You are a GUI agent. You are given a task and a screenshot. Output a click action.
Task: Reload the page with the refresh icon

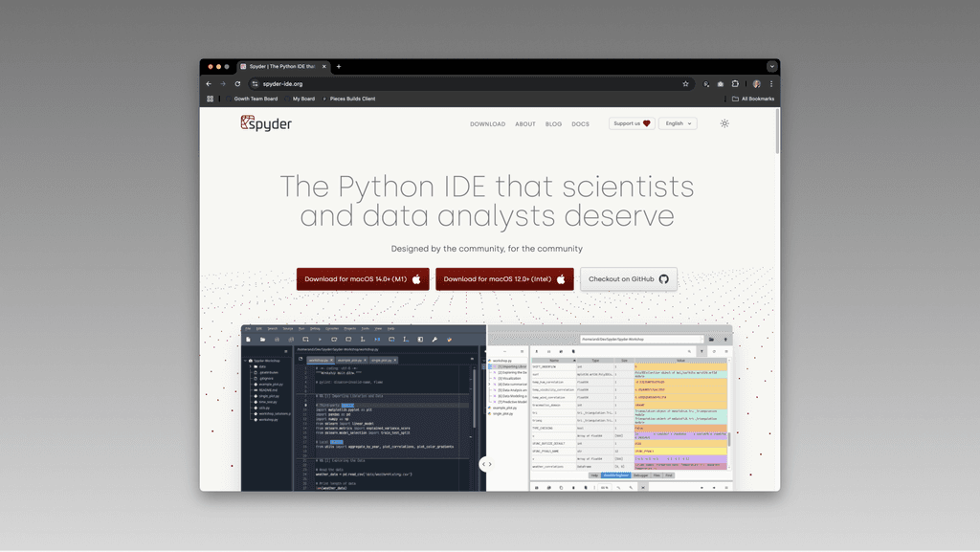(237, 83)
